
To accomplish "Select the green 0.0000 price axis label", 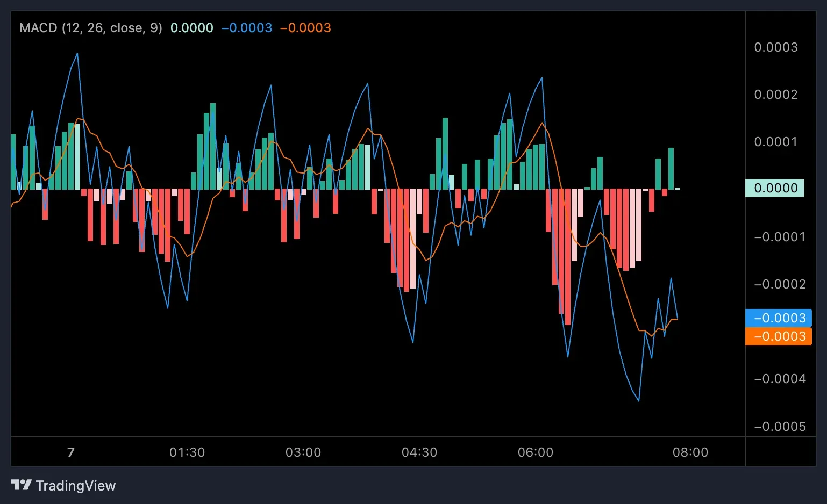I will pyautogui.click(x=775, y=188).
